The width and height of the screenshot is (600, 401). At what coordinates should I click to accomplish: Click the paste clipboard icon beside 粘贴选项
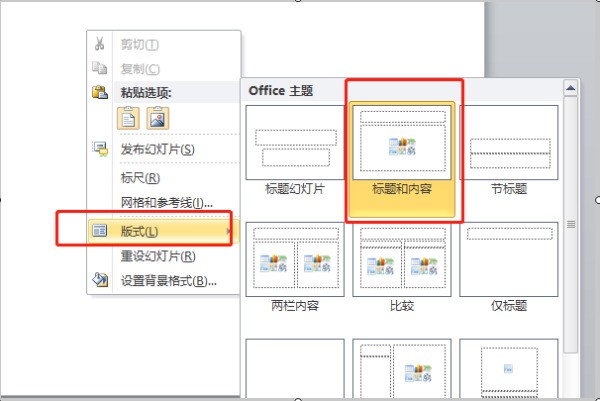click(x=100, y=92)
